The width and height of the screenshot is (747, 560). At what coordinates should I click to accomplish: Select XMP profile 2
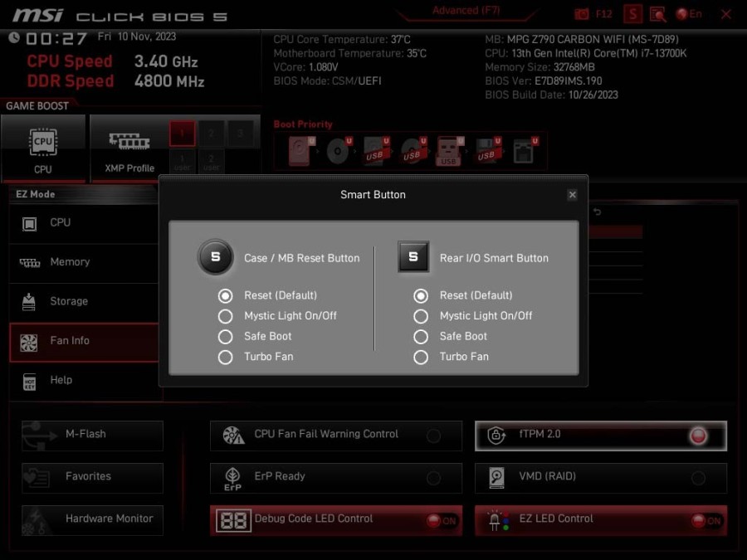tap(211, 134)
